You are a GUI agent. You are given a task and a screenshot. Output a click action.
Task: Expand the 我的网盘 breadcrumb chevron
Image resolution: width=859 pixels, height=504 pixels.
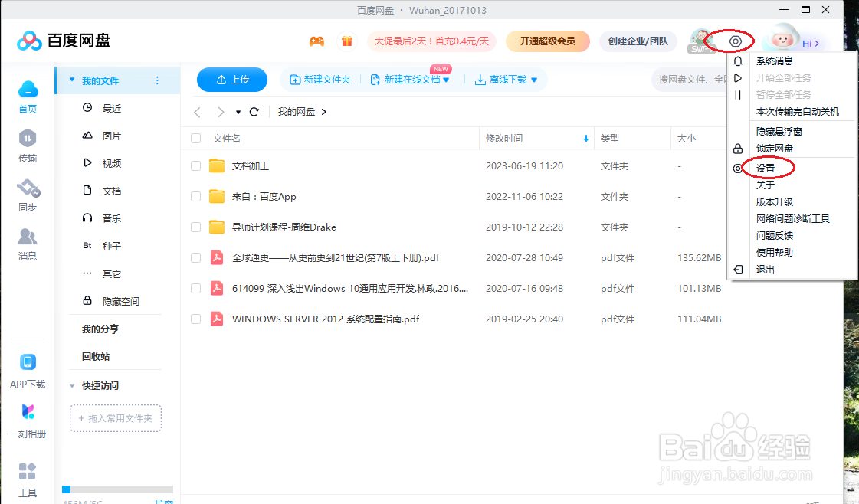(x=324, y=112)
